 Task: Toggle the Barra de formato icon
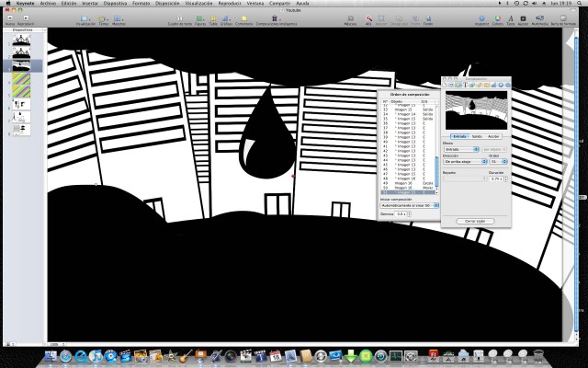(x=563, y=18)
